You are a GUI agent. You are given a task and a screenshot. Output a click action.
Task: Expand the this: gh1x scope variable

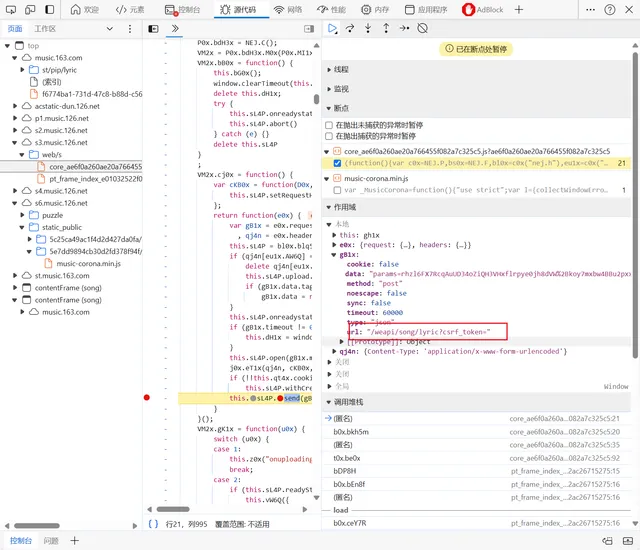click(334, 235)
